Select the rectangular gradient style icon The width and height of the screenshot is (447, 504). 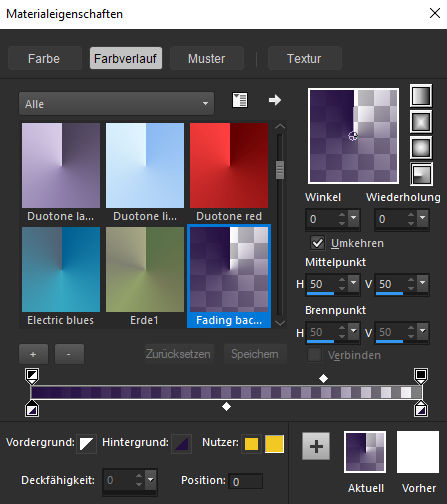421,122
